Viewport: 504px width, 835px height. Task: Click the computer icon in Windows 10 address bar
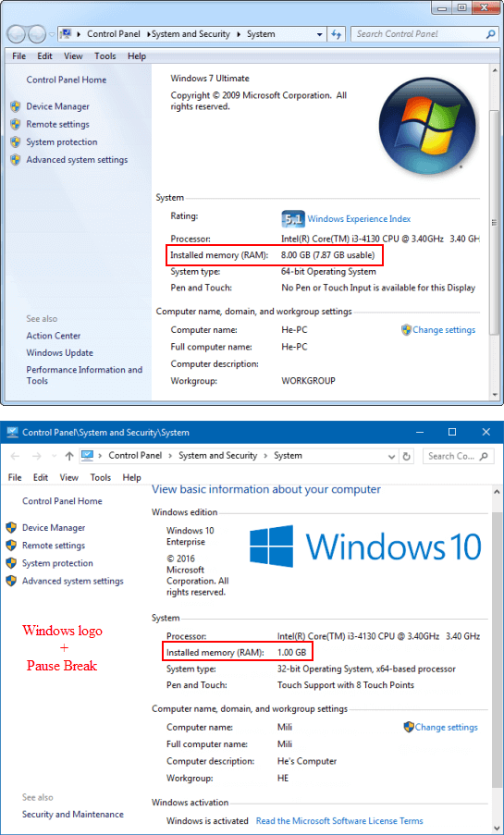(x=87, y=456)
